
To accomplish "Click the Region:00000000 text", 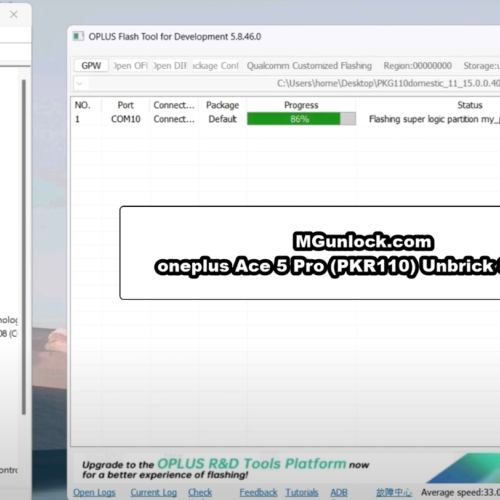I will coord(417,66).
